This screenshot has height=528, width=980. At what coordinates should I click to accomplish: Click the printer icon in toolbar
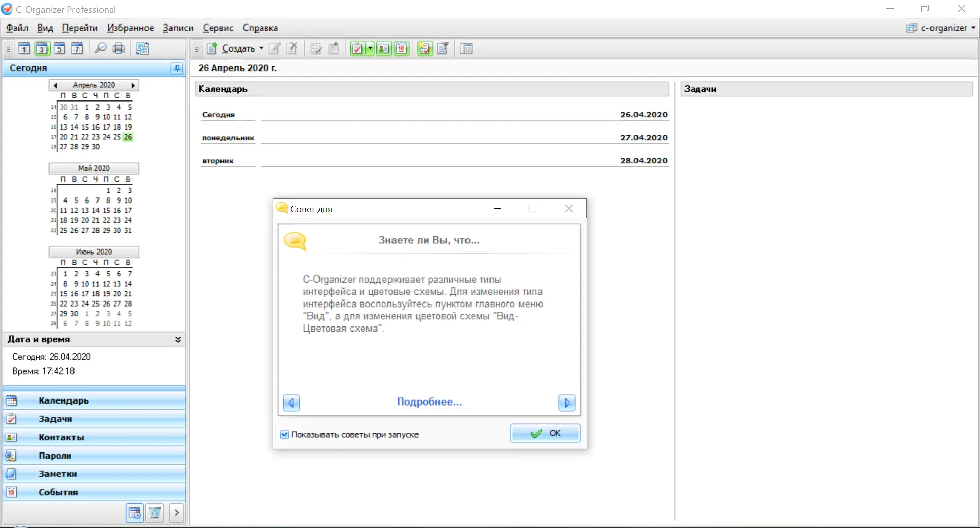click(119, 48)
